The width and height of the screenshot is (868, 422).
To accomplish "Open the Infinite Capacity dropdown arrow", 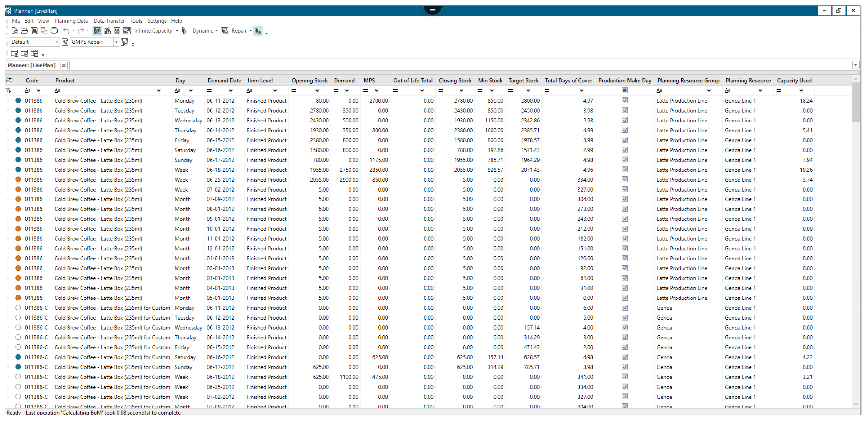I will (177, 31).
